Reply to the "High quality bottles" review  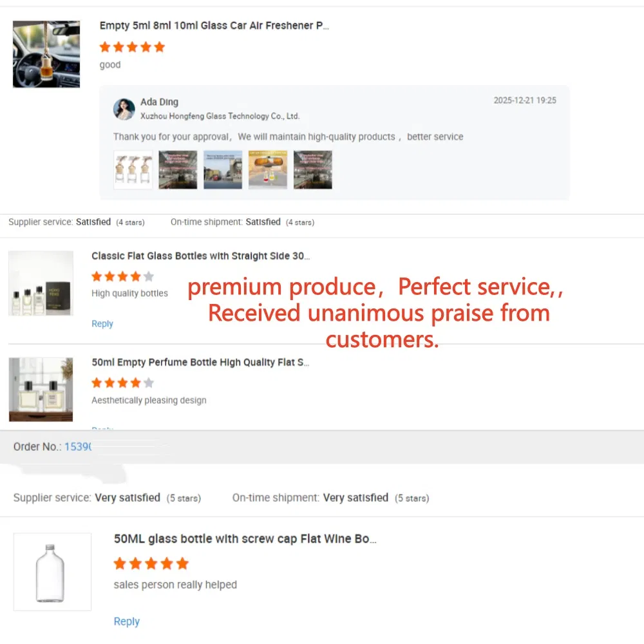(x=102, y=324)
